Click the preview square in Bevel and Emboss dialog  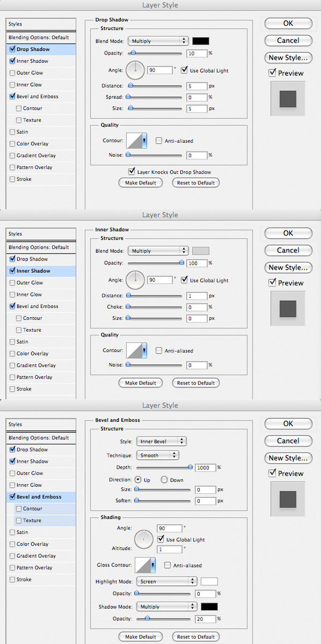point(288,499)
